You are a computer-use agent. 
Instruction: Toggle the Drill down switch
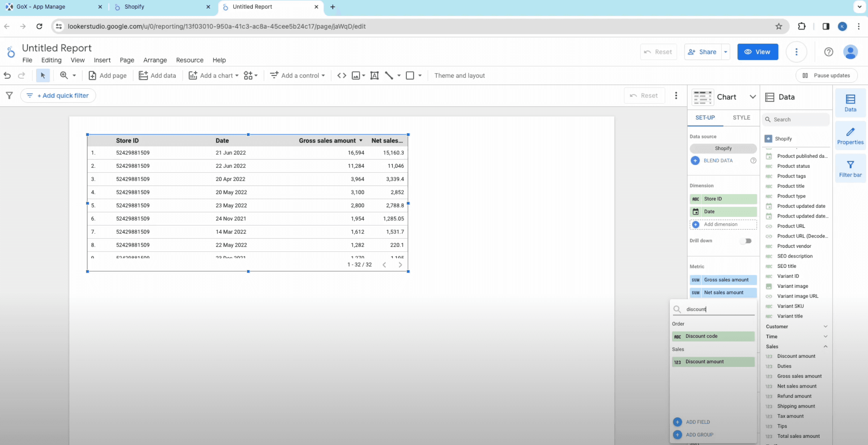[x=747, y=241]
